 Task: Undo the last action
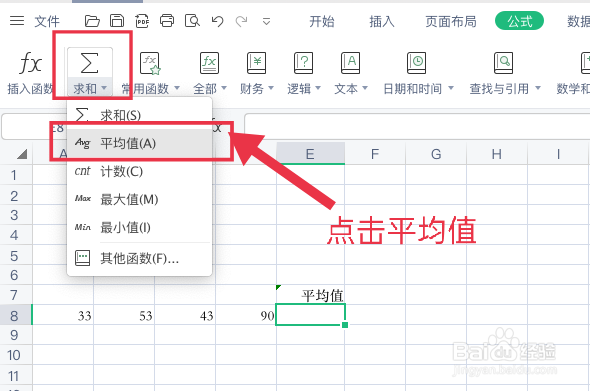pos(217,21)
